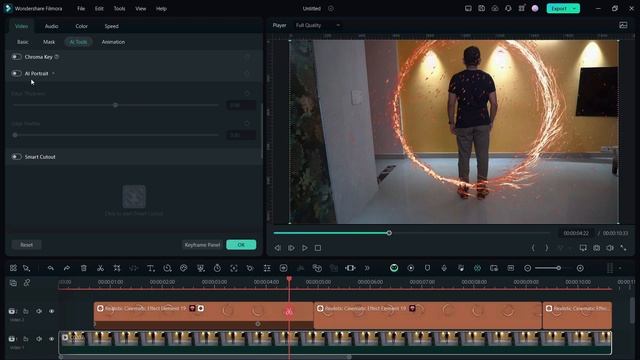Select the crop tool in timeline toolbar

point(117,268)
